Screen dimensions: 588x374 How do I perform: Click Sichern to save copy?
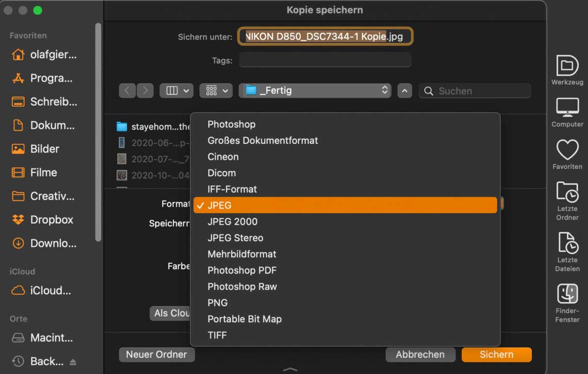click(x=497, y=354)
